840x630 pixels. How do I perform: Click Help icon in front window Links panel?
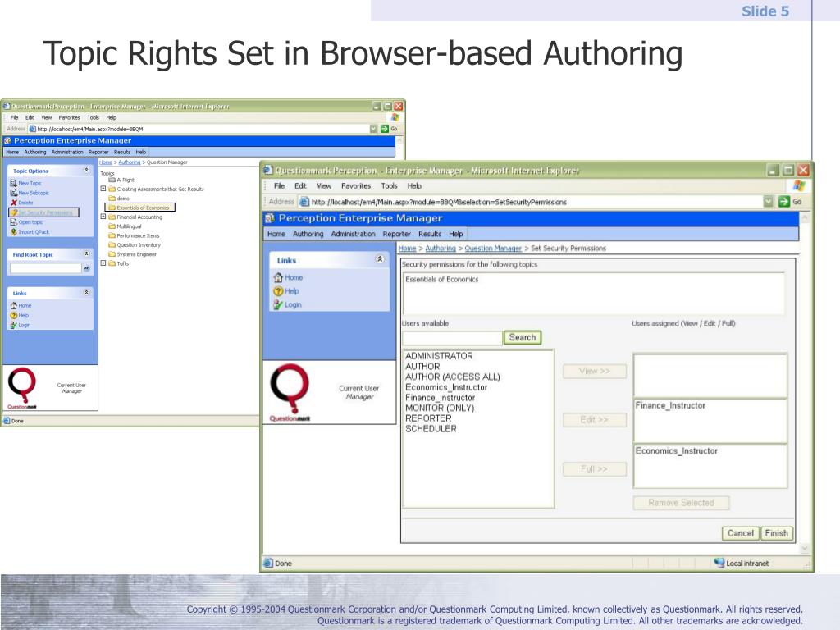pos(278,291)
